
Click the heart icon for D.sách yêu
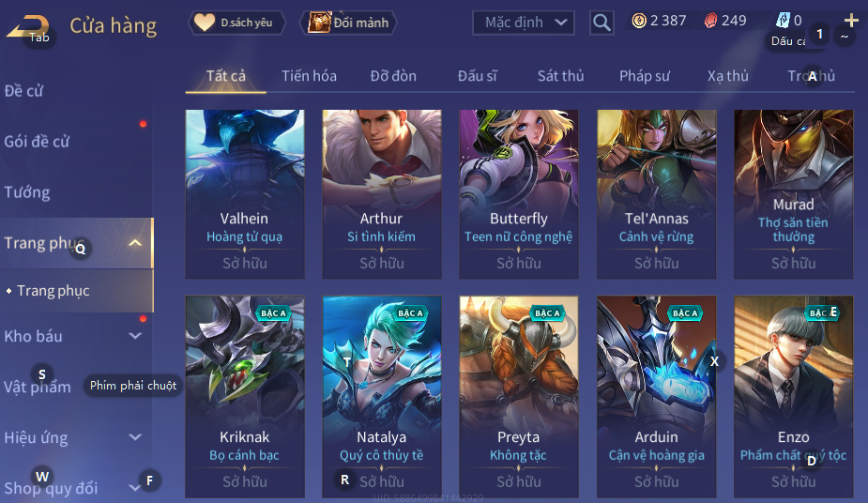tap(205, 23)
